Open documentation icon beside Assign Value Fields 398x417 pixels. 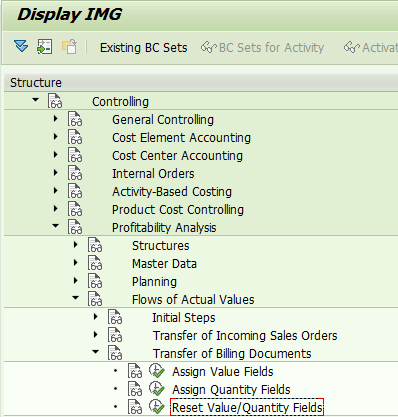[135, 371]
